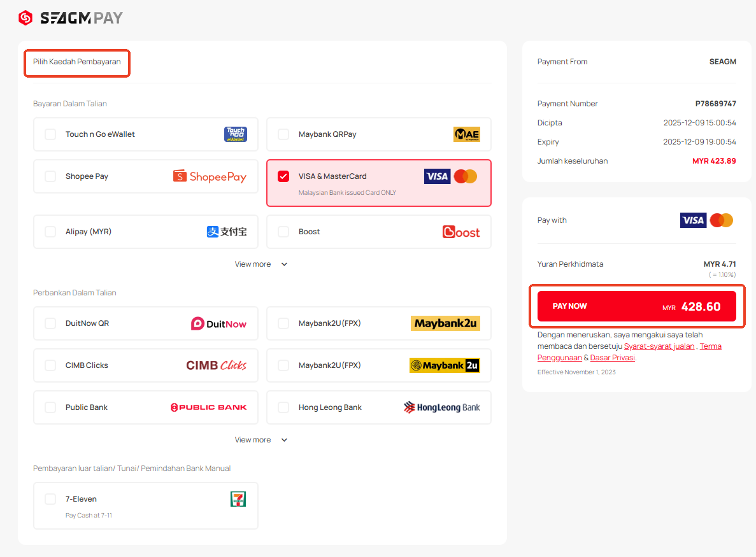756x557 pixels.
Task: Click the Hong Leong Bank logo
Action: (x=442, y=407)
